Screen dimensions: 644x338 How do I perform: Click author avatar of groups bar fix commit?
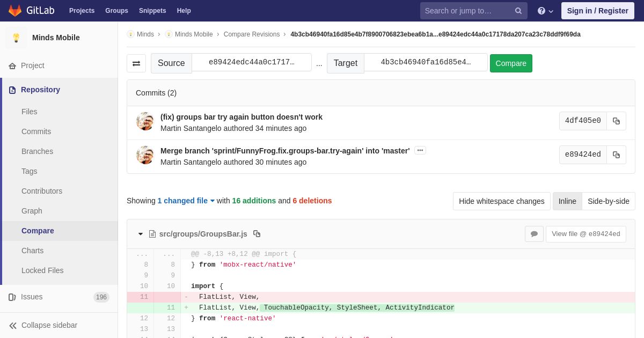[x=145, y=121]
